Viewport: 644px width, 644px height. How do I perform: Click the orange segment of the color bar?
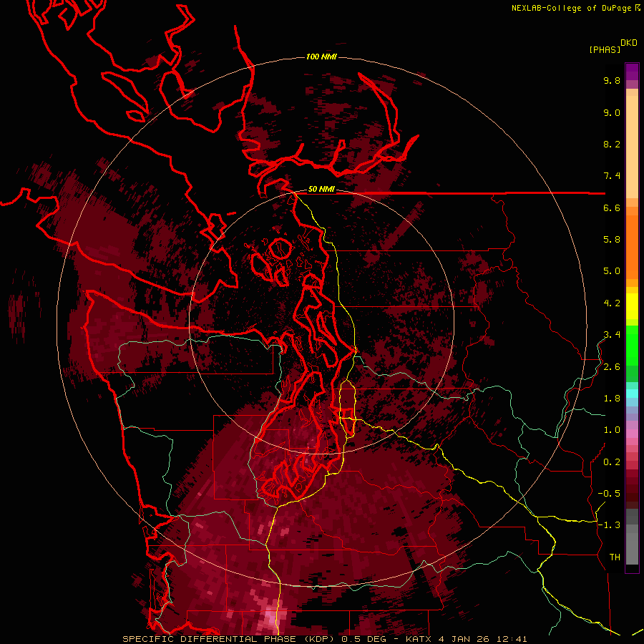point(632,246)
